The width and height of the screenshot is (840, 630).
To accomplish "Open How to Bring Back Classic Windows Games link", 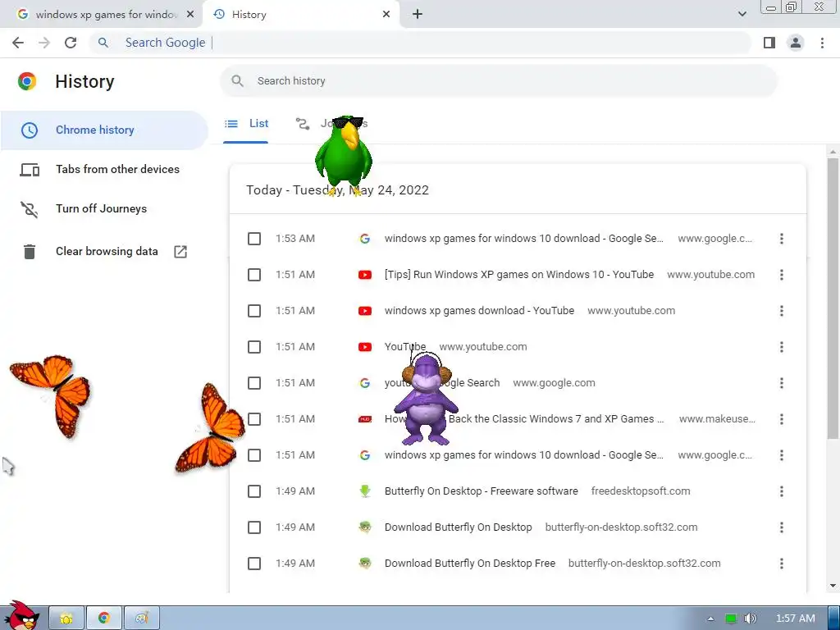I will pyautogui.click(x=524, y=419).
